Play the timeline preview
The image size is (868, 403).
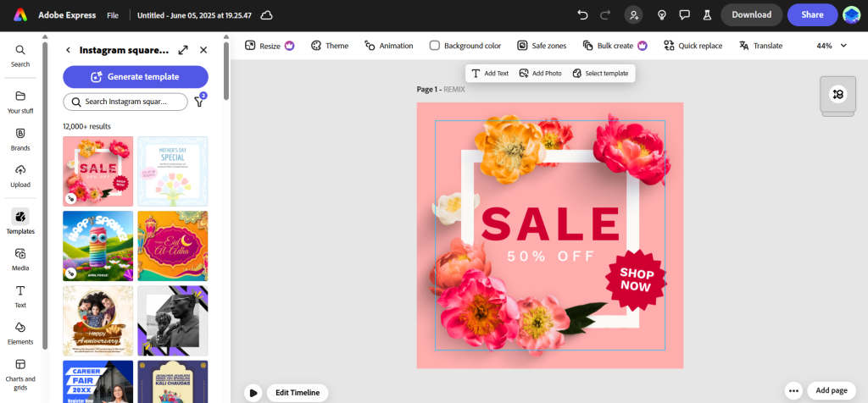pos(253,393)
